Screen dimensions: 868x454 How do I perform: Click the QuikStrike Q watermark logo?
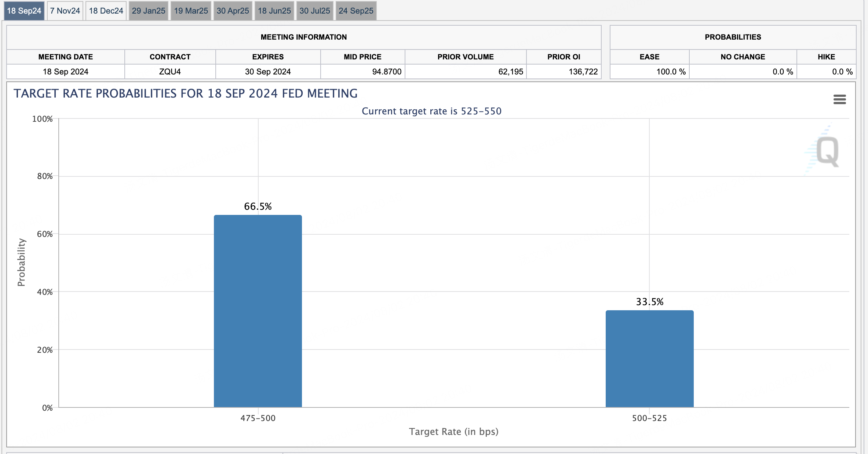(827, 151)
